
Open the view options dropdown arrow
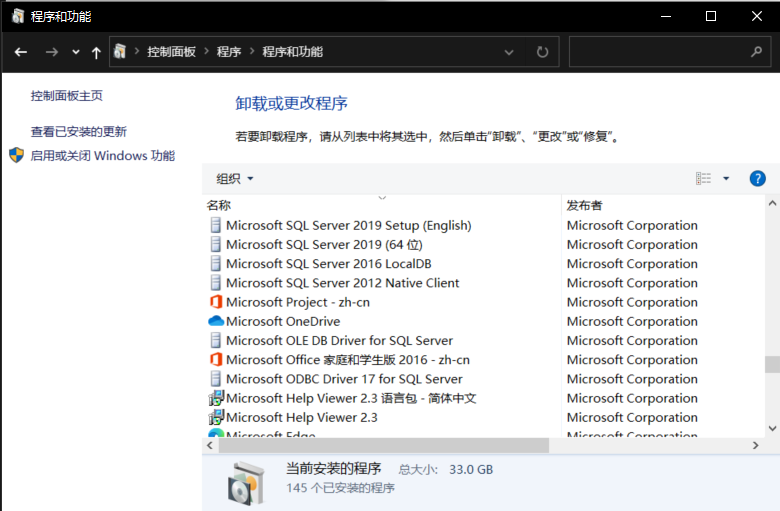(726, 178)
